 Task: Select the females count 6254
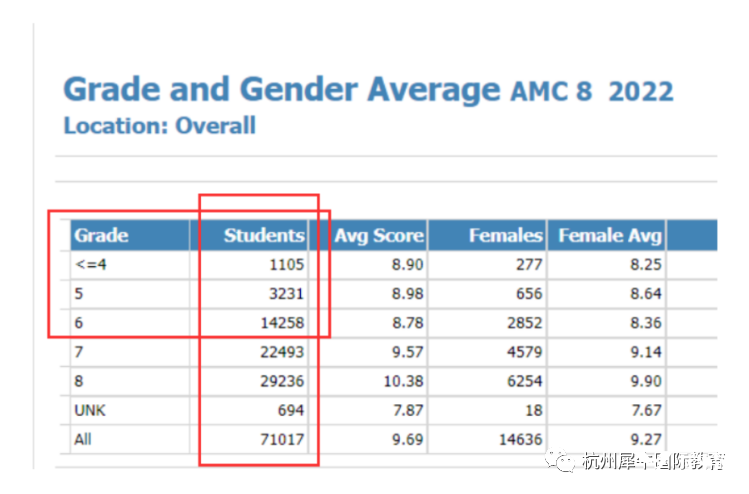point(524,381)
